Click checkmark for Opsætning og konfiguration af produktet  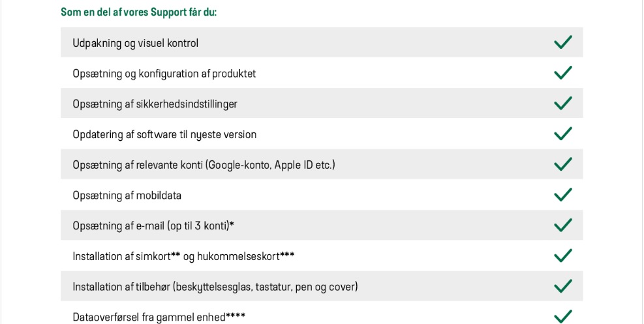pos(562,73)
